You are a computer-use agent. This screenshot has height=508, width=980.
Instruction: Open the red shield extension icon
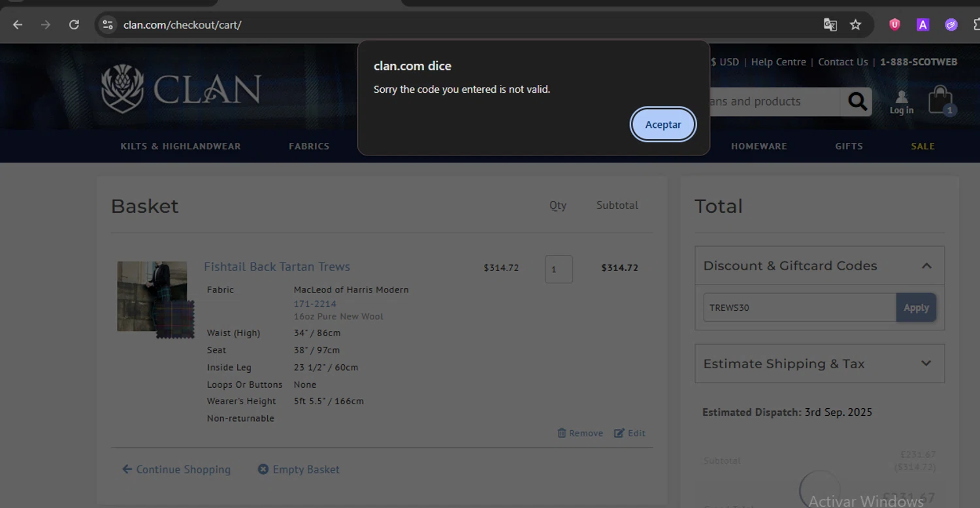point(894,25)
